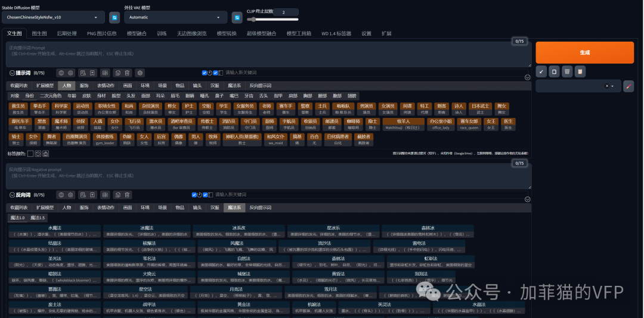Collapse the 反向词 section

click(13, 195)
